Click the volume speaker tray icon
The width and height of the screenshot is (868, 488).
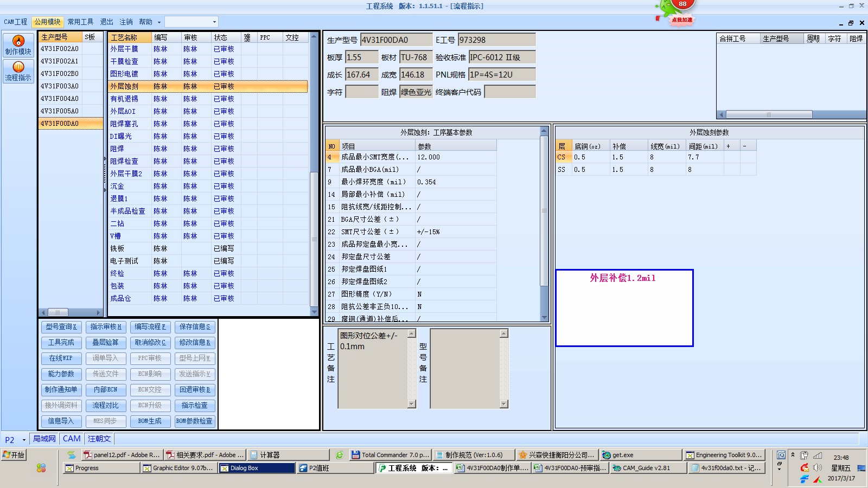[x=818, y=467]
